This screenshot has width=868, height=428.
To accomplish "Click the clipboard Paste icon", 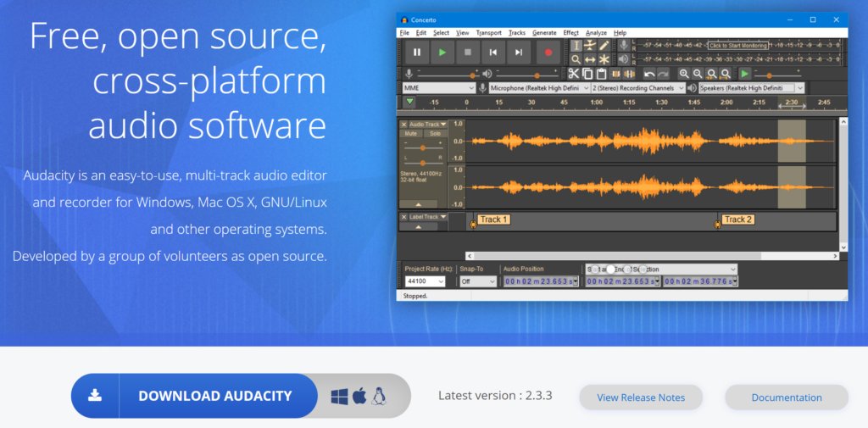I will point(601,74).
